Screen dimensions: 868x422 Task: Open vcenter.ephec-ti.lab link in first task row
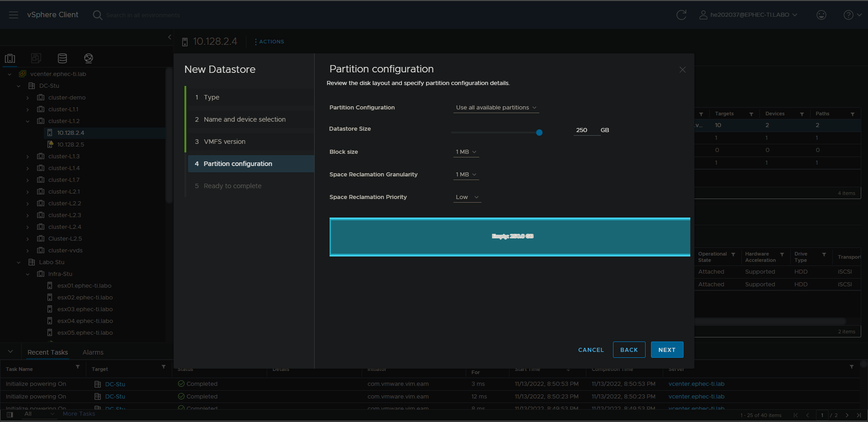pos(696,384)
